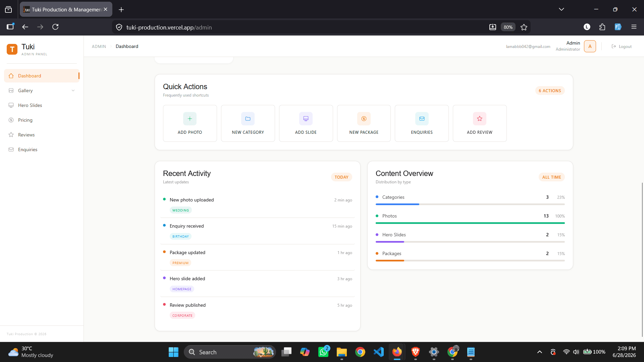The image size is (644, 362).
Task: Click the NEW PACKAGE quick action label
Action: [364, 132]
